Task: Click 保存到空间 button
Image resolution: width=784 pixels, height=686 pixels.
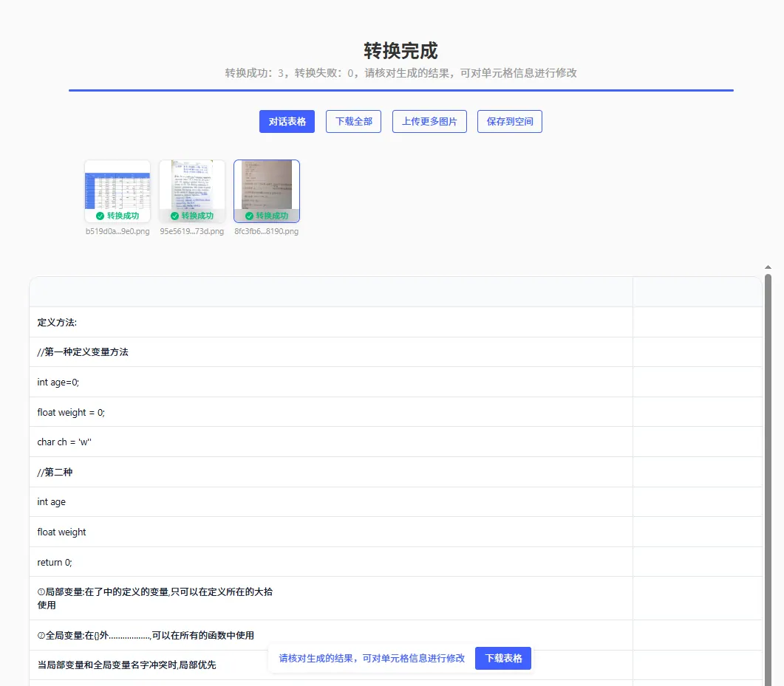Action: point(510,121)
